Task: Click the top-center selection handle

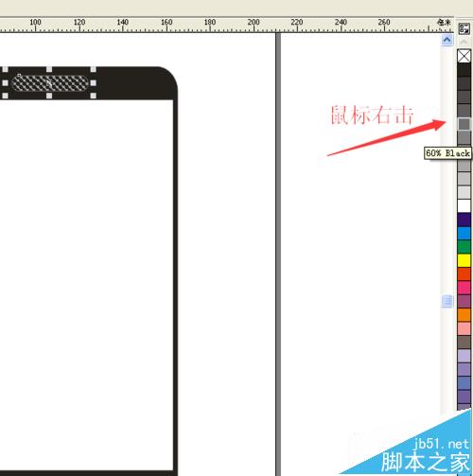Action: coord(49,69)
